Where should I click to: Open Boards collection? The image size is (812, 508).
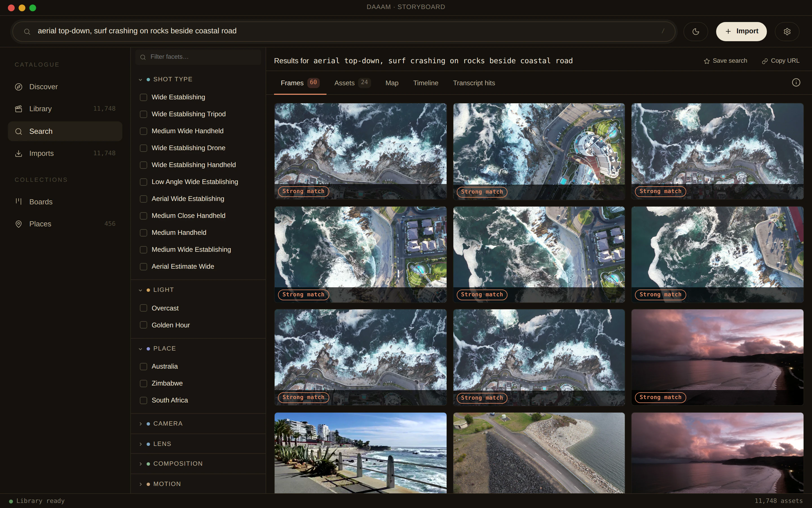[x=65, y=202]
